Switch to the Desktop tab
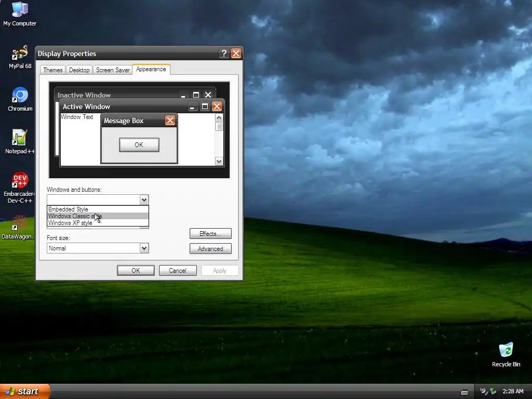The image size is (532, 399). click(79, 70)
